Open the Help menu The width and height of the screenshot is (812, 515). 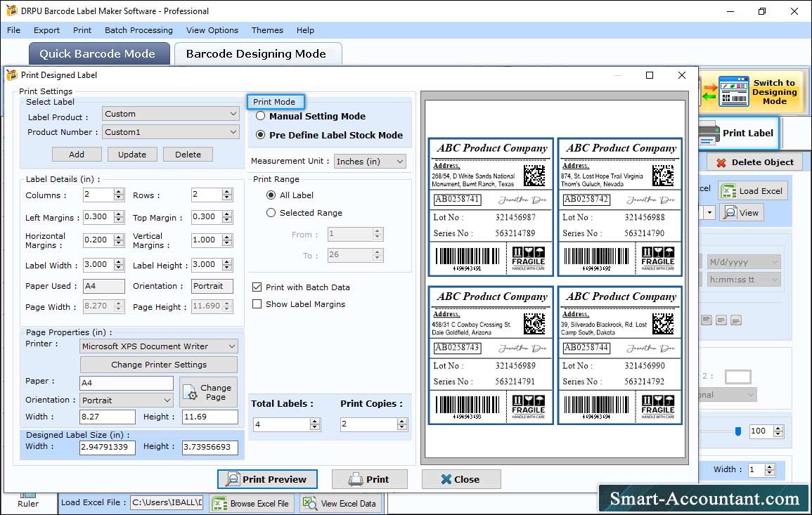click(306, 30)
